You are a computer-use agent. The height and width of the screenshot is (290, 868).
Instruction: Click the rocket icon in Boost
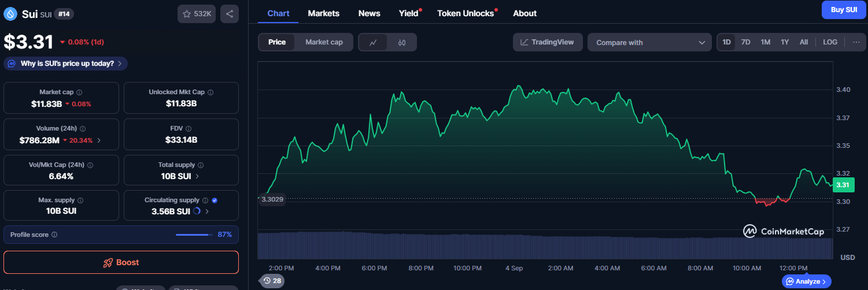[x=108, y=262]
